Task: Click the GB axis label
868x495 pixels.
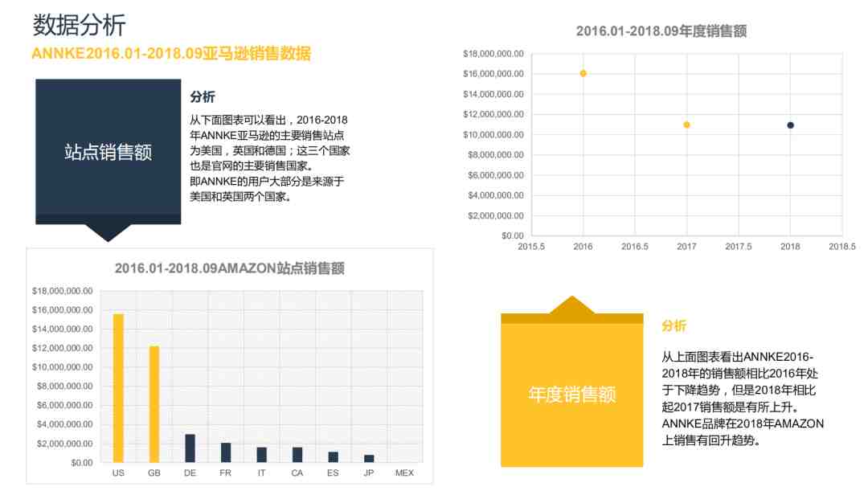Action: click(x=154, y=472)
